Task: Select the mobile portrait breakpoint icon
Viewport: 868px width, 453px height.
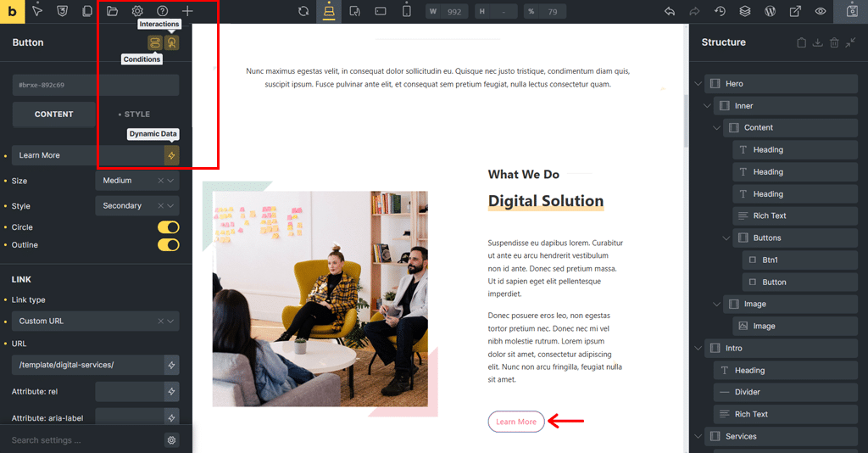Action: (406, 11)
